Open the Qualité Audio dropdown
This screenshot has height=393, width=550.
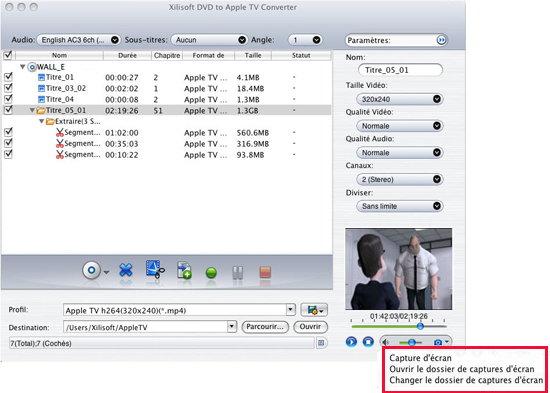pyautogui.click(x=400, y=153)
